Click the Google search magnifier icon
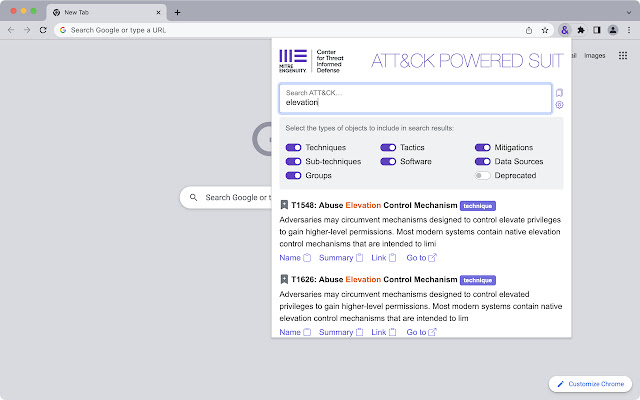The width and height of the screenshot is (640, 400). pos(193,198)
